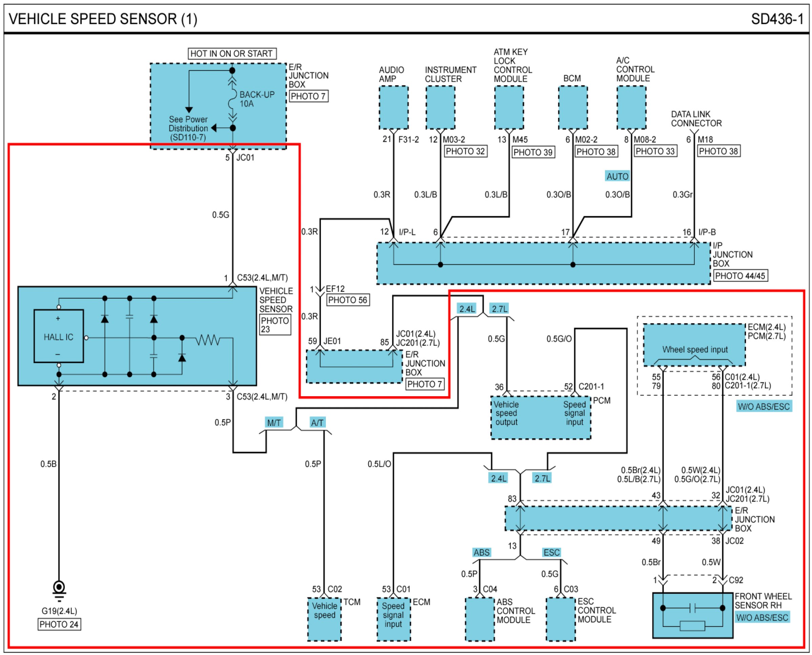Click the AUTO highlighted label
The width and height of the screenshot is (812, 655).
tap(617, 176)
